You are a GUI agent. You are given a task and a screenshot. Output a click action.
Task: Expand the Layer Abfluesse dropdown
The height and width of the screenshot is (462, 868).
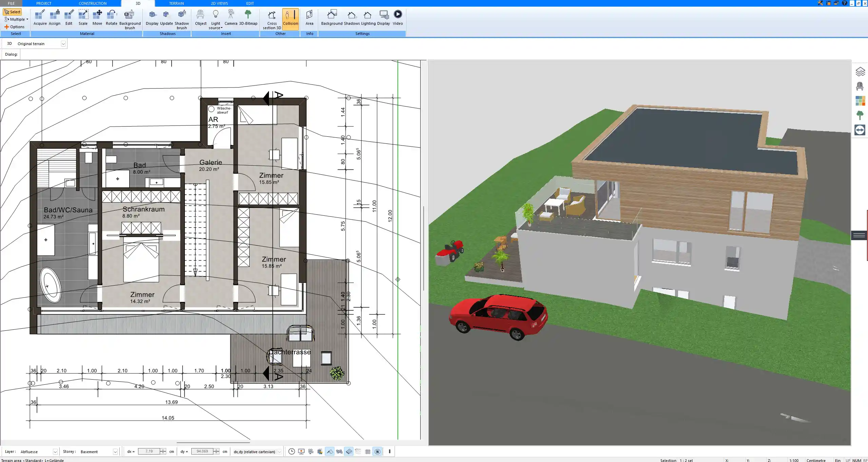coord(55,452)
